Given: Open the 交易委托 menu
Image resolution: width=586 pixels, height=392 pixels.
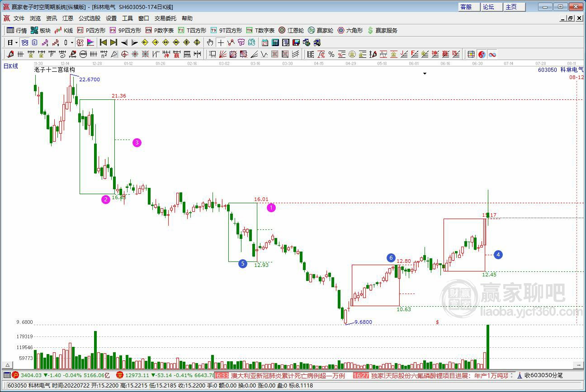Looking at the screenshot, I should click(x=165, y=19).
